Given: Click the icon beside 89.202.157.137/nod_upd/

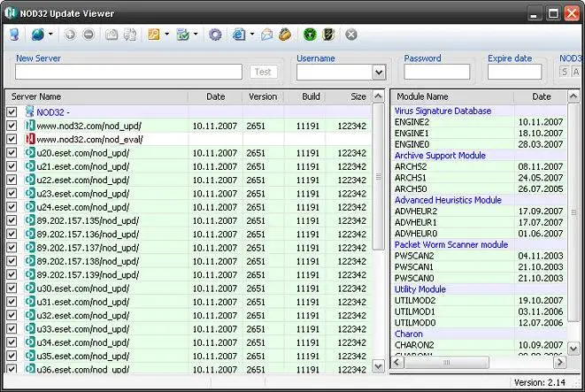Looking at the screenshot, I should point(30,248).
